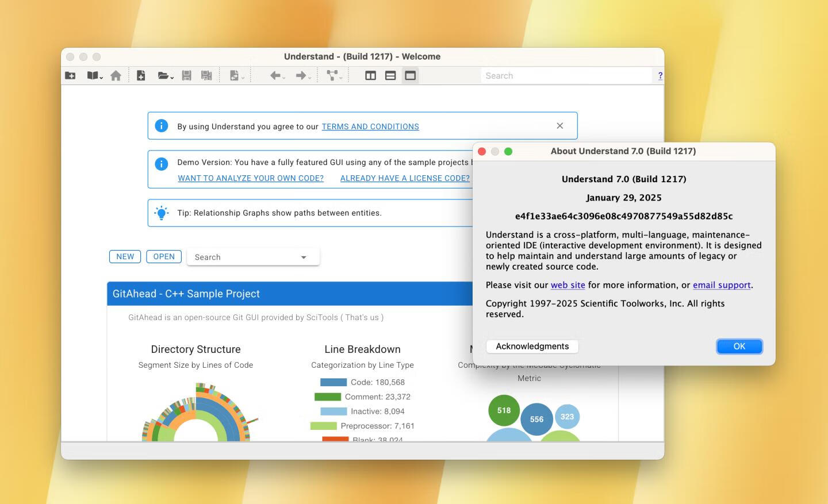Open the web site link in About dialog
This screenshot has height=504, width=828.
(x=568, y=285)
